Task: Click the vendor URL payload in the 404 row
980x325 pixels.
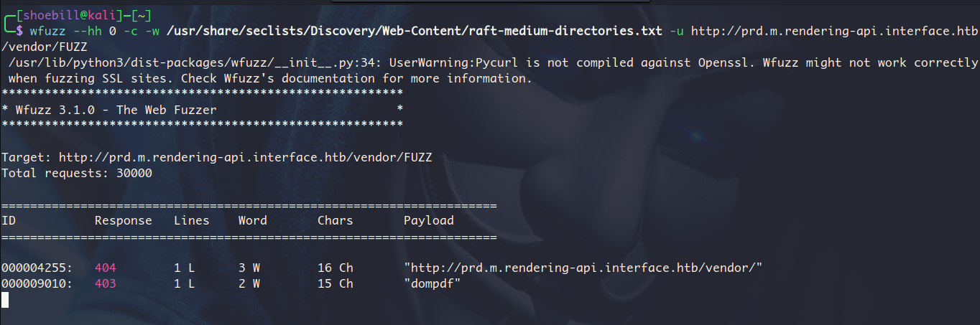Action: tap(583, 268)
